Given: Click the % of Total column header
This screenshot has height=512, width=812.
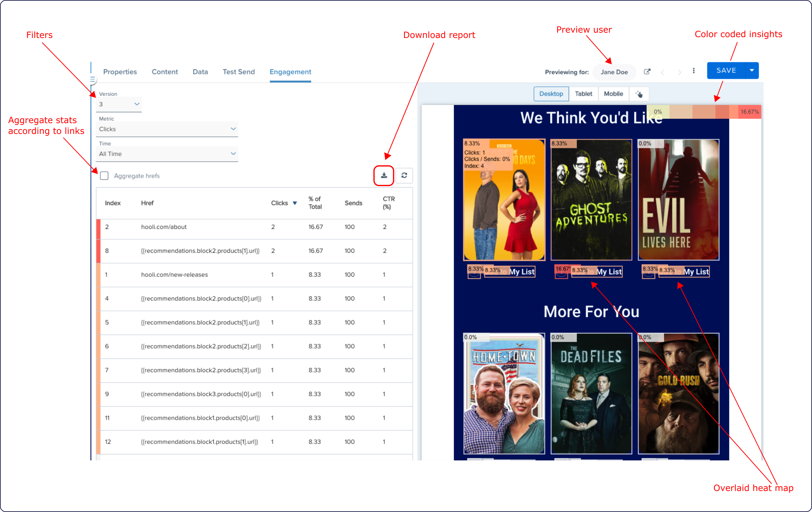Looking at the screenshot, I should (315, 203).
